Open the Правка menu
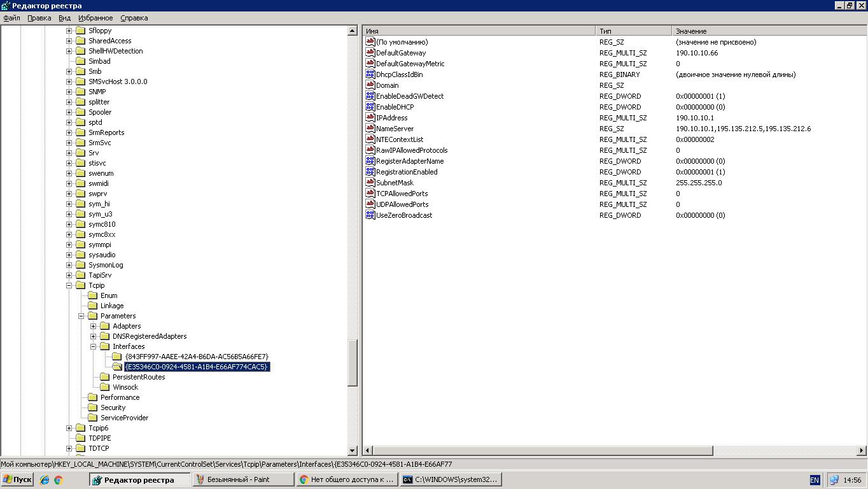868x489 pixels. click(39, 18)
